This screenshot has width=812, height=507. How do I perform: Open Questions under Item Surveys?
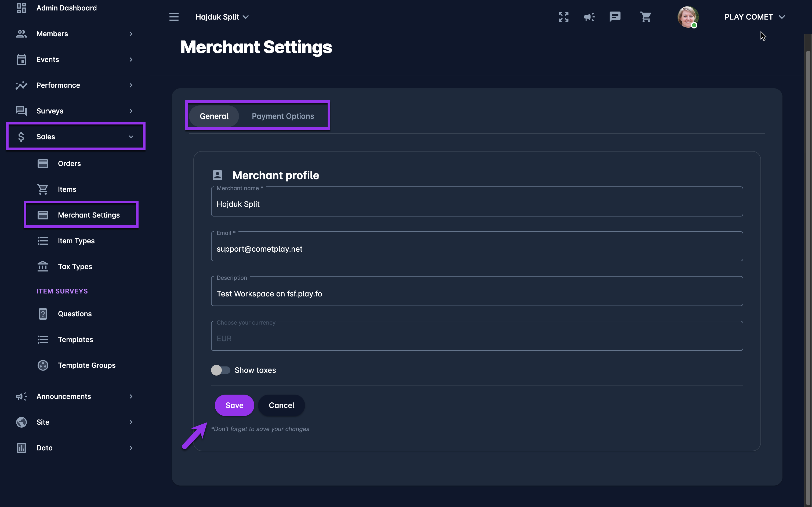74,314
